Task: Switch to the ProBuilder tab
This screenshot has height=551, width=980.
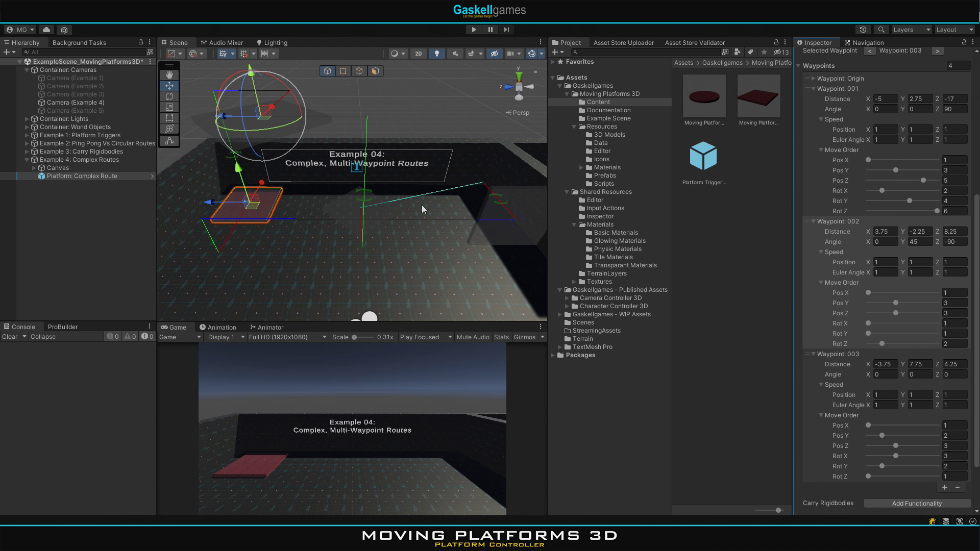Action: (63, 327)
